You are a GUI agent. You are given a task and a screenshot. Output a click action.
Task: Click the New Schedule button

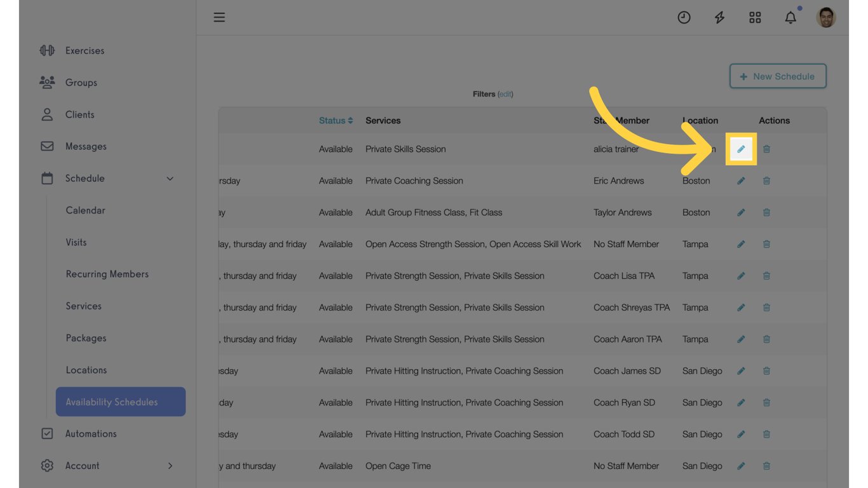pos(778,76)
